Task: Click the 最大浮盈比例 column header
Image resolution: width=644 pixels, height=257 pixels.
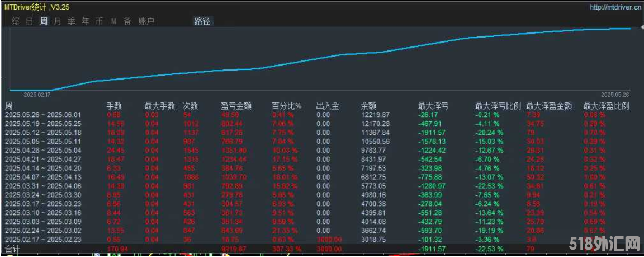Action: (x=606, y=106)
